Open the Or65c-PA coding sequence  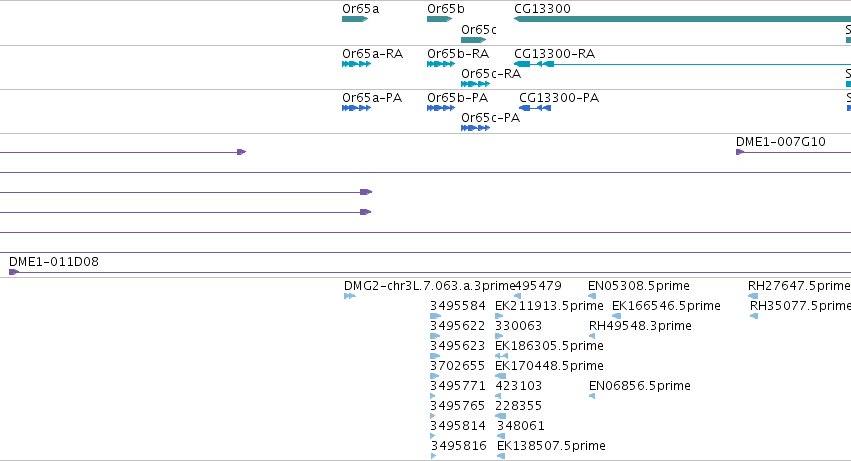pyautogui.click(x=475, y=128)
